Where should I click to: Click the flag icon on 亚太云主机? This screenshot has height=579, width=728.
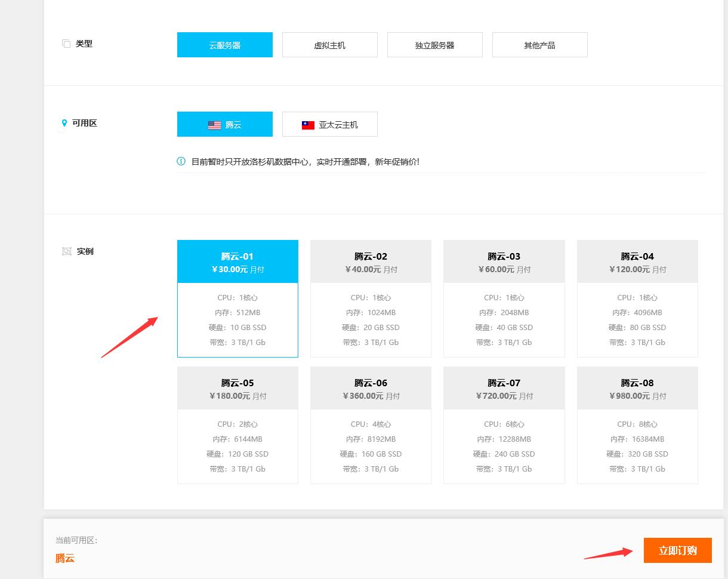tap(308, 125)
